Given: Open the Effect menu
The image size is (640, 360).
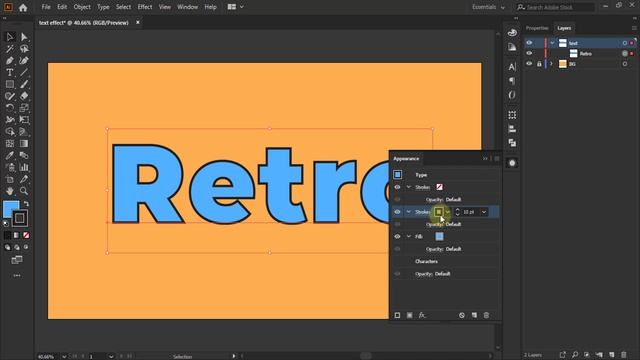Looking at the screenshot, I should [144, 7].
